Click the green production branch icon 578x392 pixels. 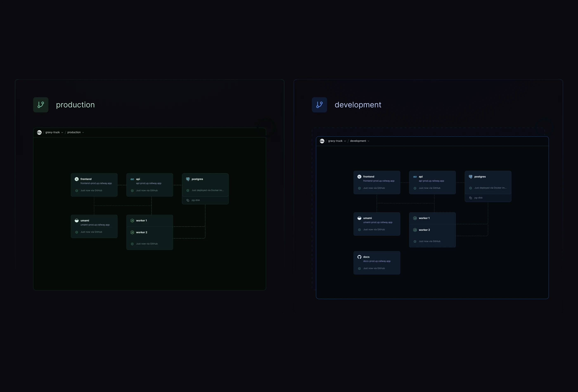41,105
